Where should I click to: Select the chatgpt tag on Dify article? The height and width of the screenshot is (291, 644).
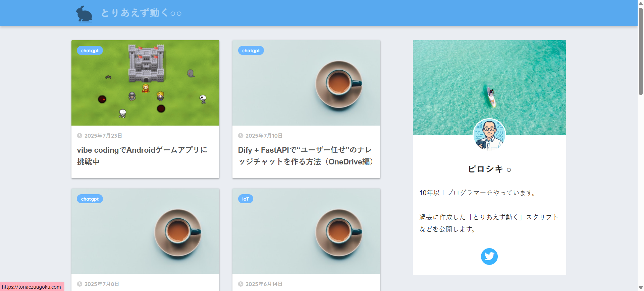251,51
